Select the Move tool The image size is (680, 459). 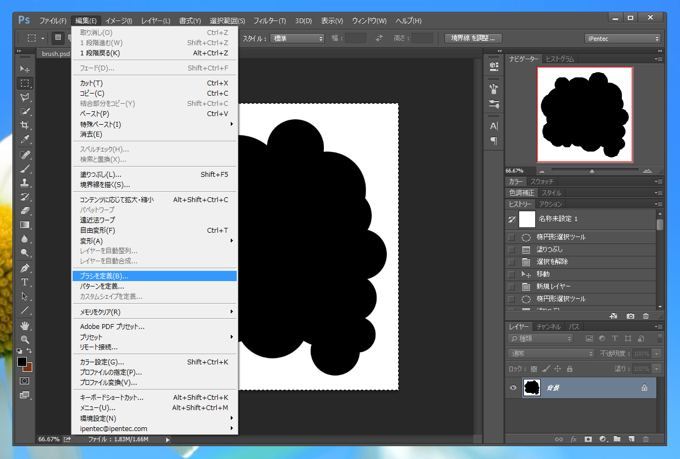coord(25,69)
